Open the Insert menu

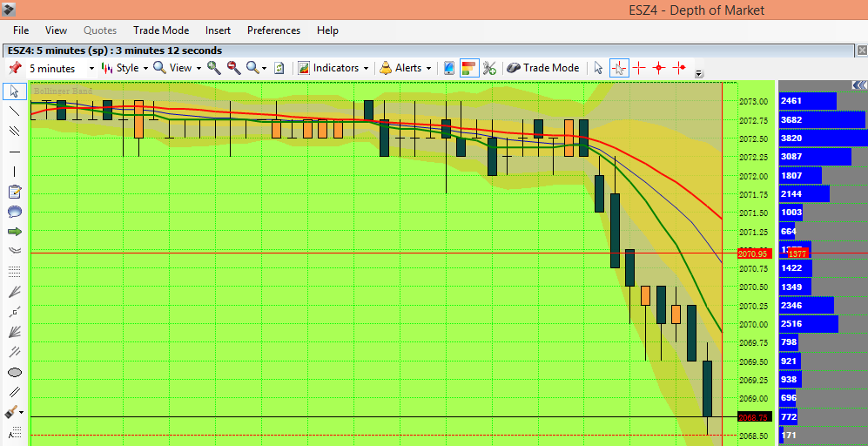coord(219,30)
